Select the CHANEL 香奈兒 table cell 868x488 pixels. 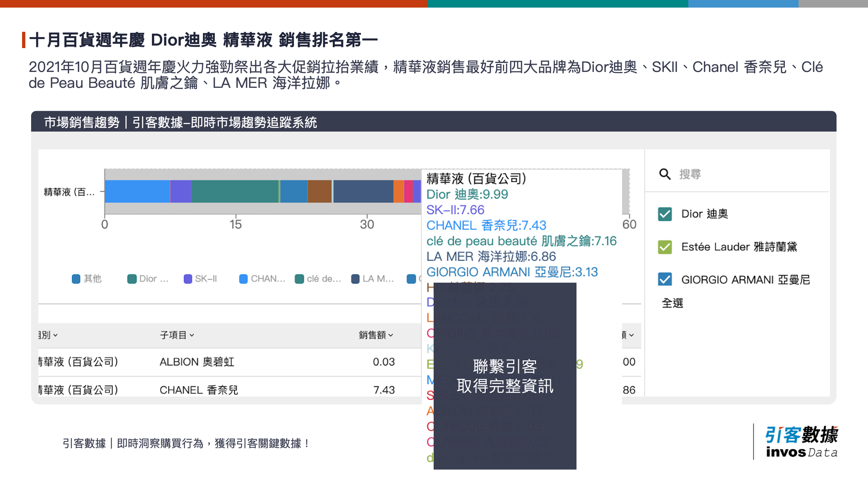pos(199,390)
